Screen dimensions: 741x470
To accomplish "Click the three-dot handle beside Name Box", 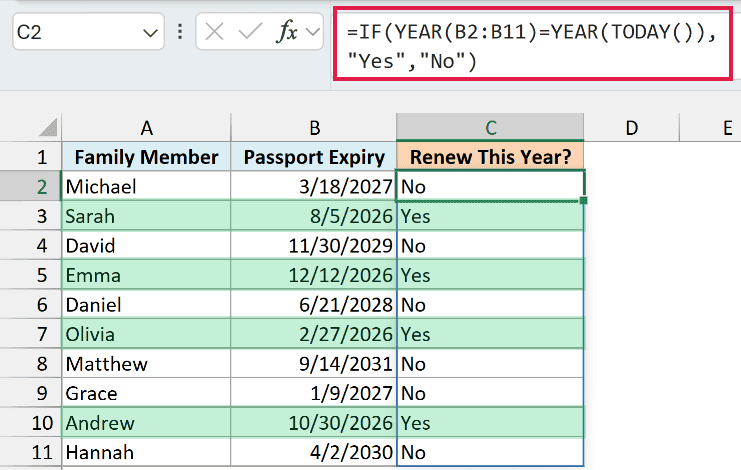I will (180, 32).
